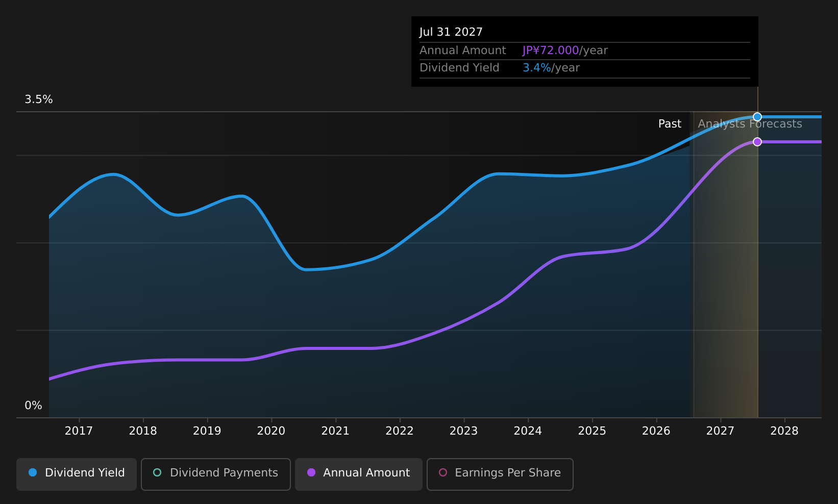Click the Jul 31 2027 tooltip date

click(x=451, y=32)
